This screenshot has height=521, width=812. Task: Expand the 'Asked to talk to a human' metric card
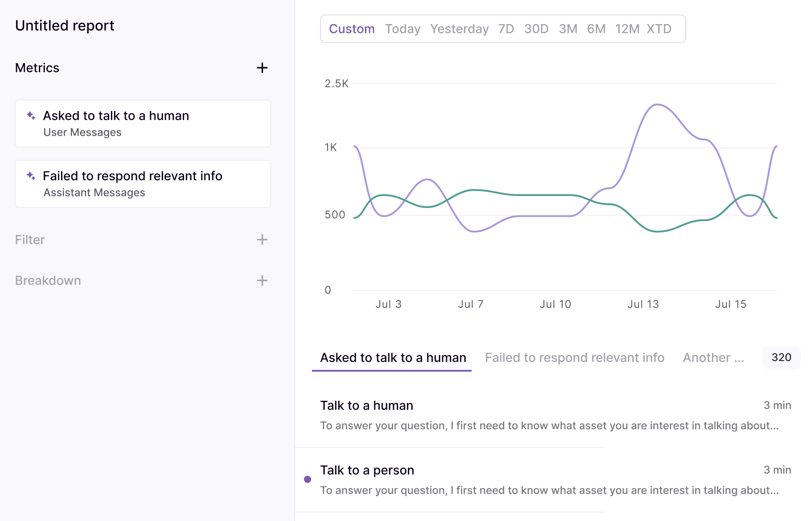pyautogui.click(x=143, y=123)
